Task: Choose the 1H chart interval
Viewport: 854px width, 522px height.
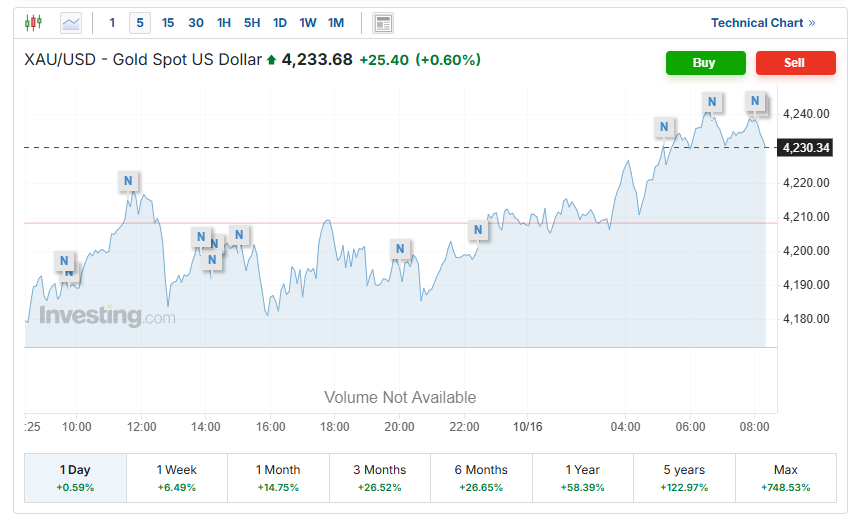Action: tap(224, 23)
